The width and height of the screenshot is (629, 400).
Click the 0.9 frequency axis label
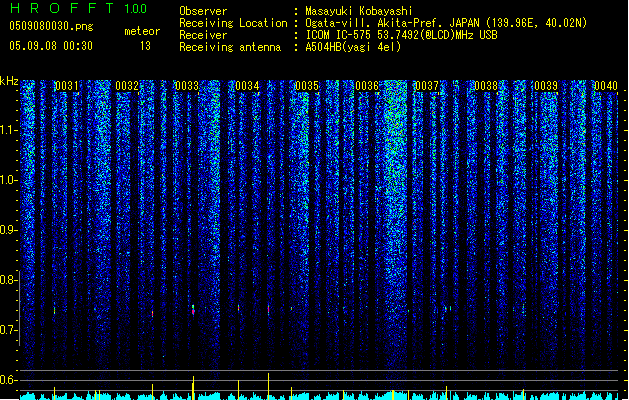(8, 230)
